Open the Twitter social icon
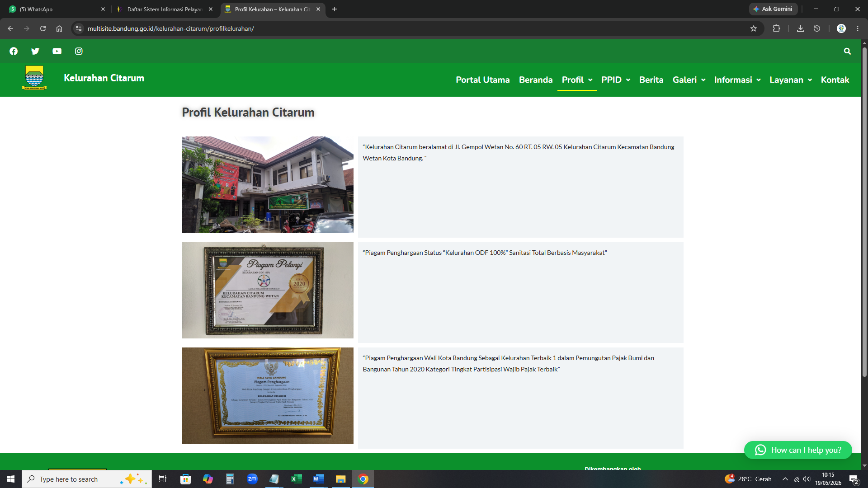This screenshot has width=868, height=488. click(x=35, y=51)
